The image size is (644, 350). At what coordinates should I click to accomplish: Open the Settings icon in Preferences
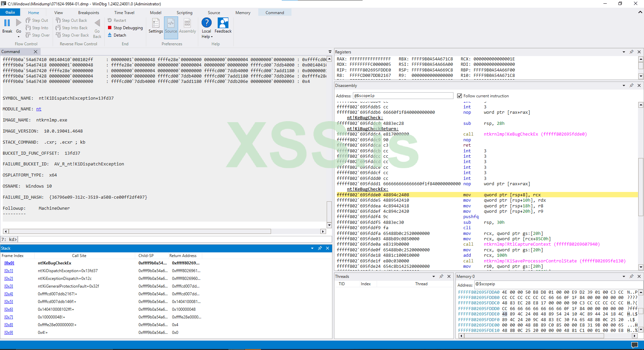coord(156,23)
